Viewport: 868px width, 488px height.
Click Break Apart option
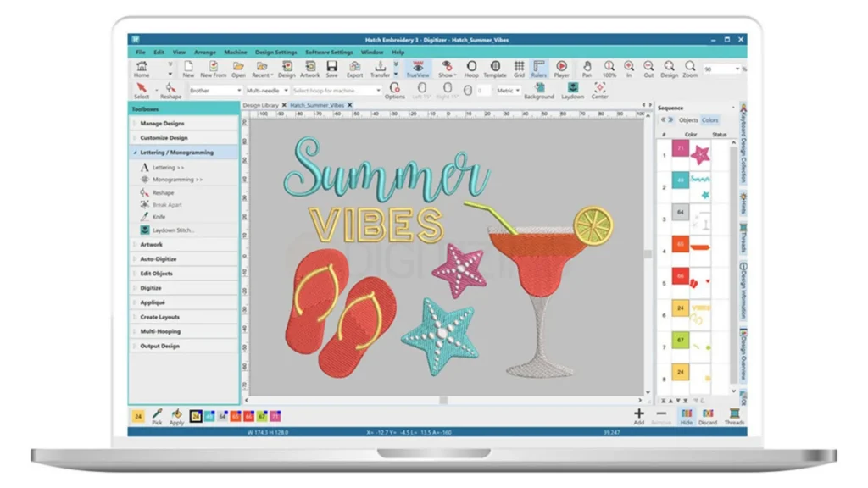160,205
